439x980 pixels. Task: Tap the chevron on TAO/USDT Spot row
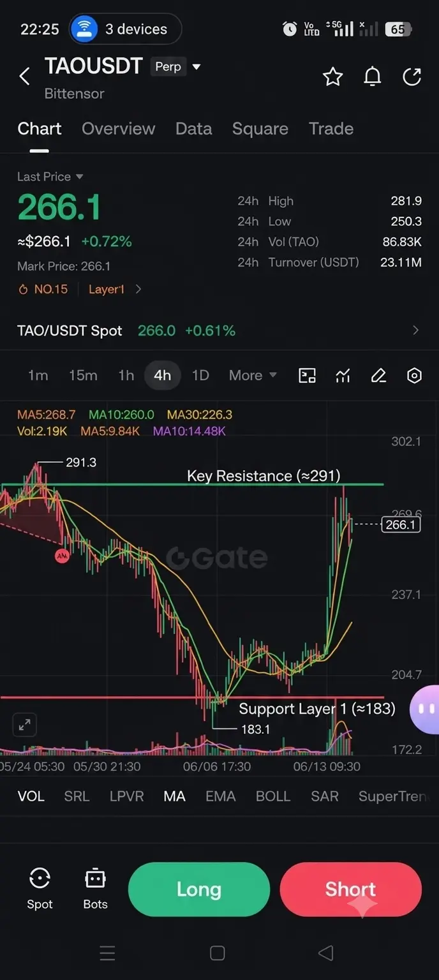416,330
